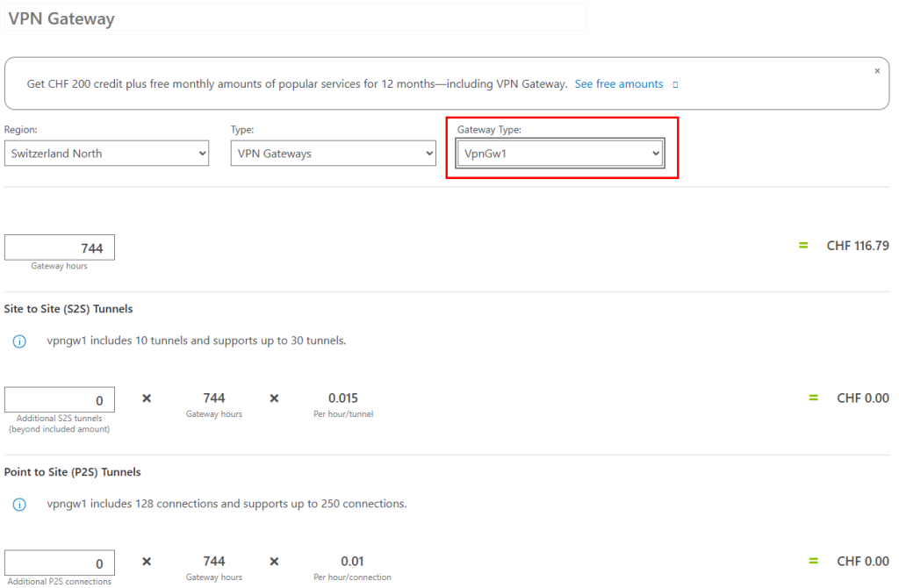Select the CHF 116.79 total text

(858, 246)
